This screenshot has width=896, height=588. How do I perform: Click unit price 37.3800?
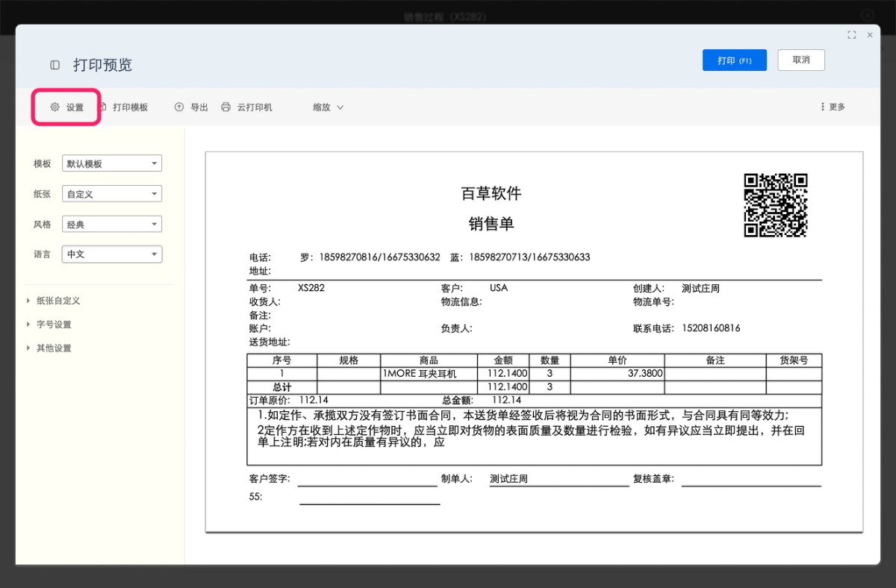point(645,373)
